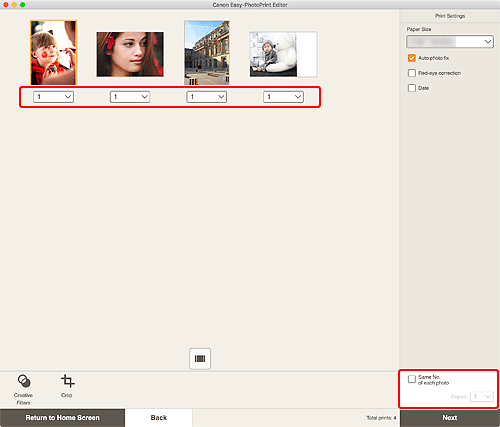Click Return to Home Screen

[x=62, y=418]
